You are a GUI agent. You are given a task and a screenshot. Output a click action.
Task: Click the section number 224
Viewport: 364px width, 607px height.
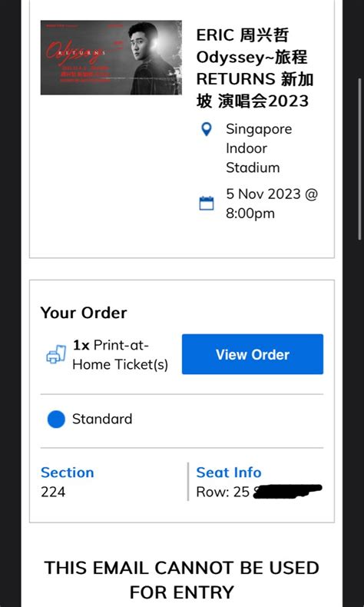[53, 492]
